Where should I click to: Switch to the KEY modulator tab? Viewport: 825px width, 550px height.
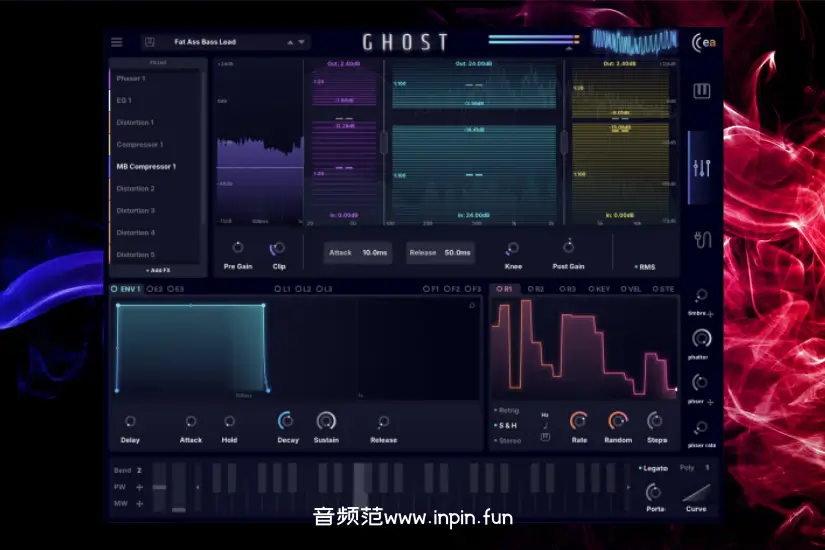tap(599, 289)
